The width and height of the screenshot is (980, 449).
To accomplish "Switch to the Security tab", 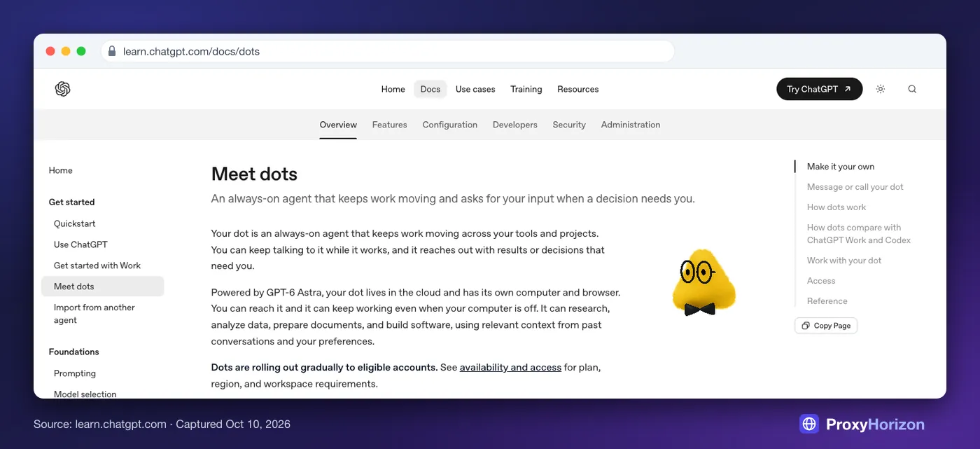I will point(569,125).
